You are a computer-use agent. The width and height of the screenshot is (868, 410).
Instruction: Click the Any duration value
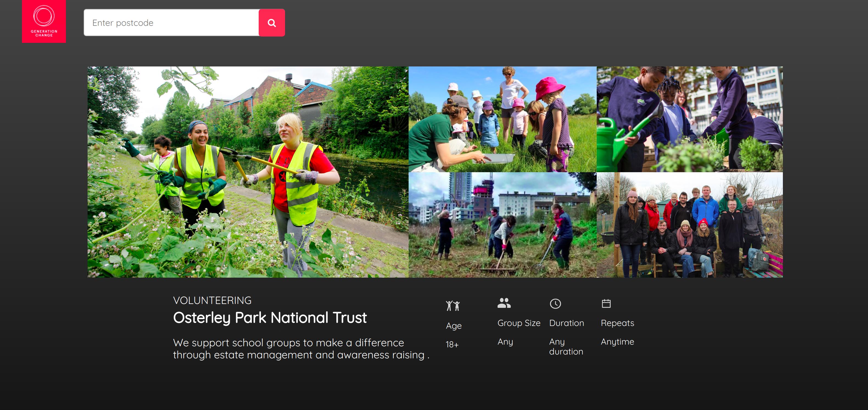coord(566,346)
